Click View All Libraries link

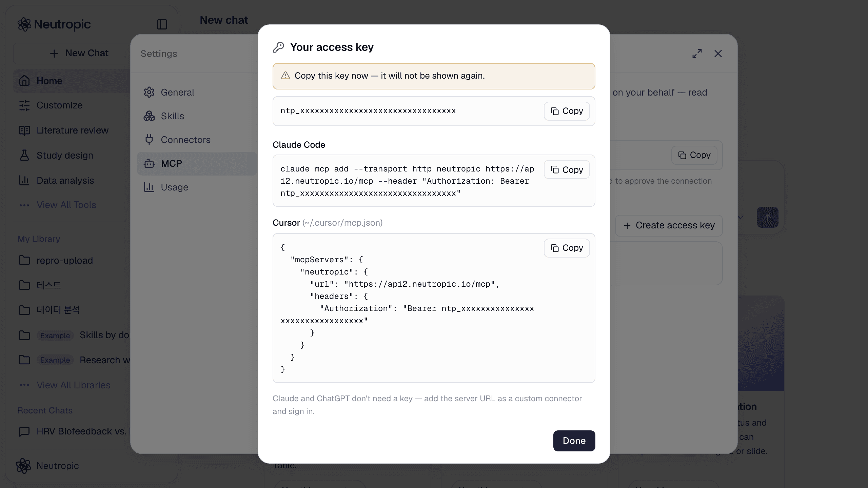(73, 385)
